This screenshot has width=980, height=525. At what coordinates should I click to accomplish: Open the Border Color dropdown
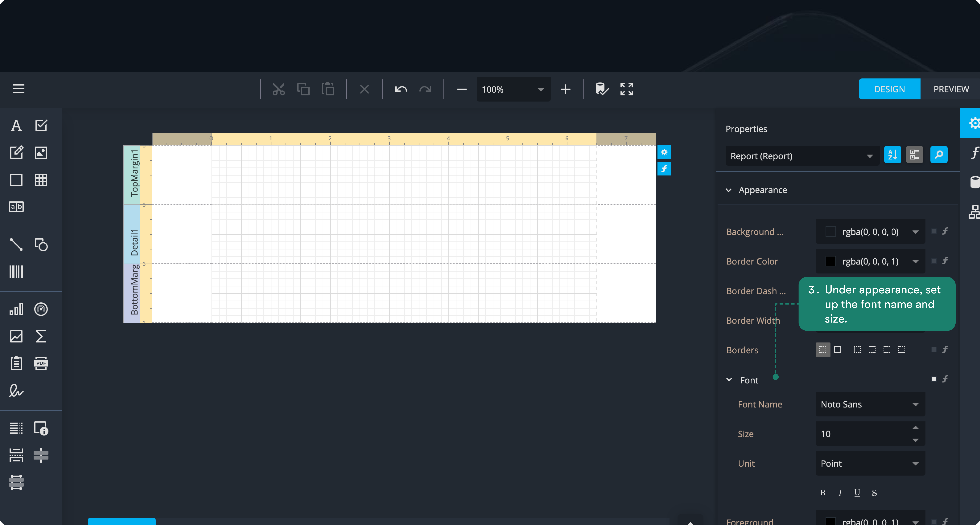[870, 261]
